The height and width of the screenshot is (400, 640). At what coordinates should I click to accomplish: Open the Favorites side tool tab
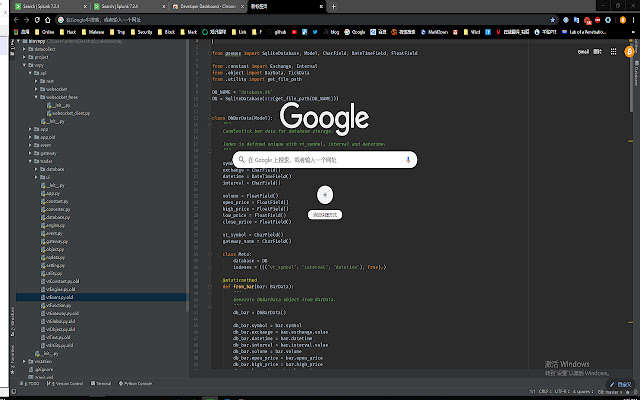click(x=12, y=361)
